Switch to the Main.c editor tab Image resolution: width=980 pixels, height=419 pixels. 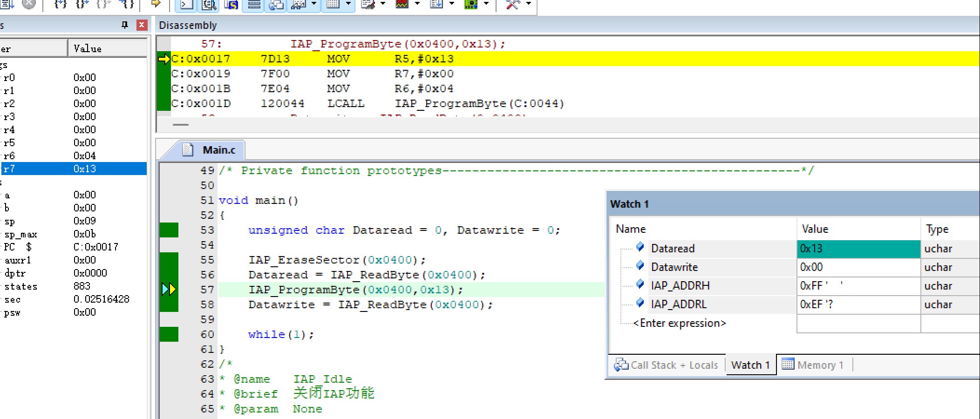pos(210,150)
